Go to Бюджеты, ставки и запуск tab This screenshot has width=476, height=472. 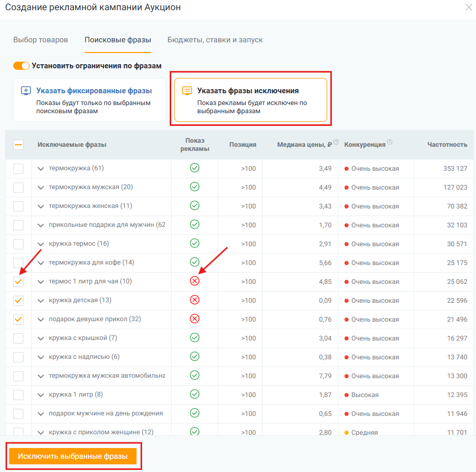click(x=215, y=40)
